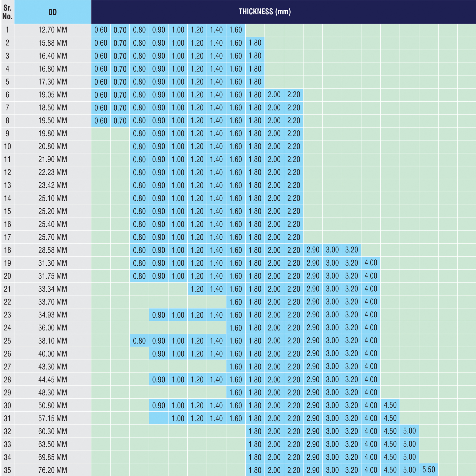Select the OD column header
Viewport: 476px width, 476px height.
pyautogui.click(x=53, y=12)
